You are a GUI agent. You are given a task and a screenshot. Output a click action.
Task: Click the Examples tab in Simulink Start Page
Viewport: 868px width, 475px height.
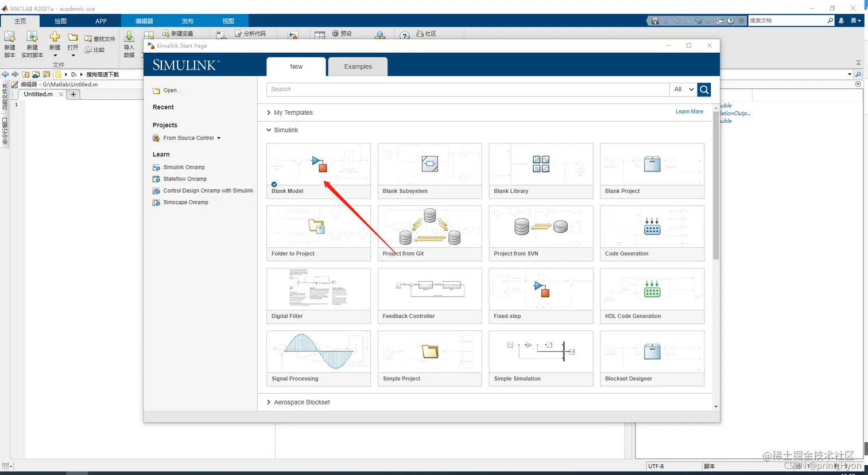point(358,67)
